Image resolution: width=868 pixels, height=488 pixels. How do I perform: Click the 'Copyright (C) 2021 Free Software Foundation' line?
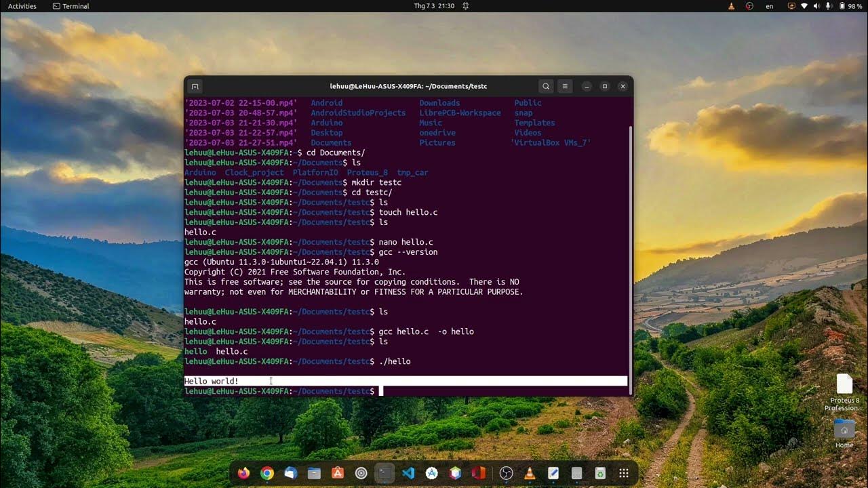point(295,272)
